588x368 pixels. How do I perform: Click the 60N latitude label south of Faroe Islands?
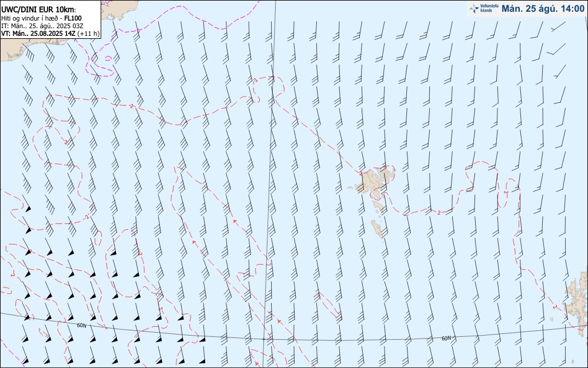click(446, 339)
